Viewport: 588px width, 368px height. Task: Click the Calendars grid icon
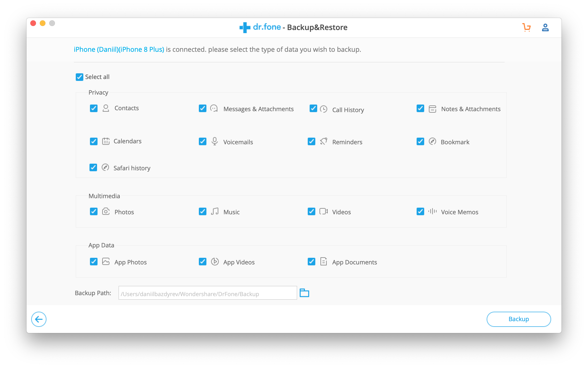[x=106, y=141]
